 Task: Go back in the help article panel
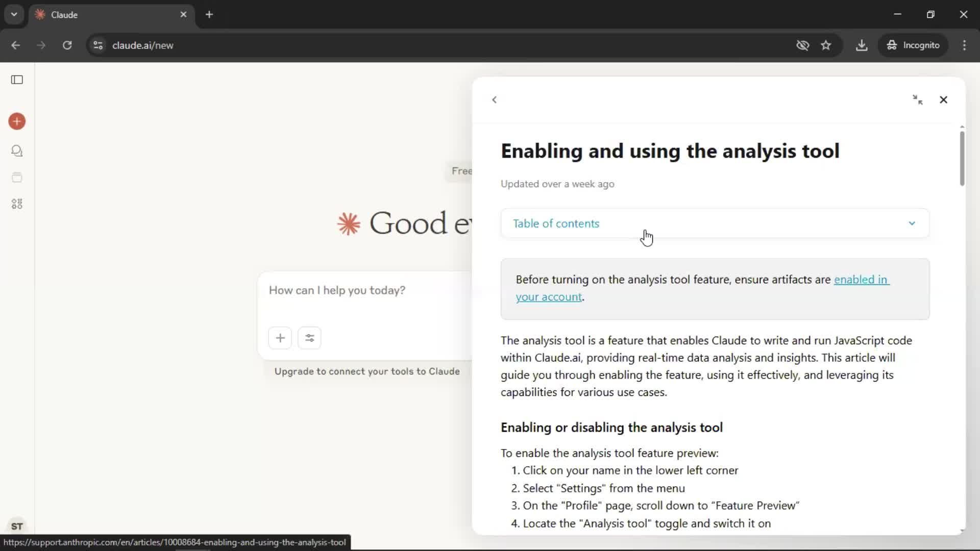(494, 100)
